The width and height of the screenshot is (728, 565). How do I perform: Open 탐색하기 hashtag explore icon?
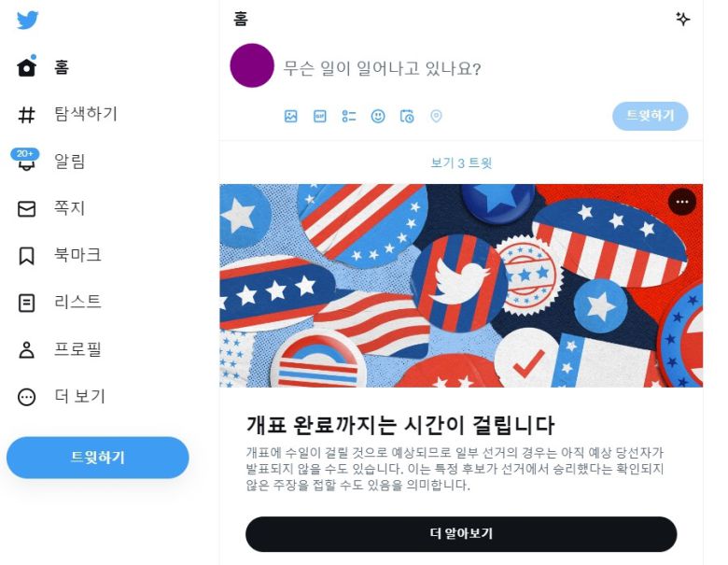(26, 115)
